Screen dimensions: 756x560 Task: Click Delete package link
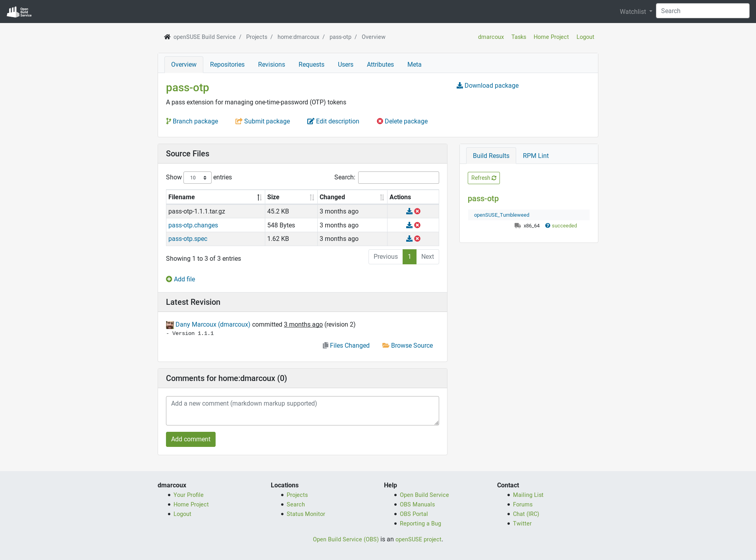[x=402, y=121]
